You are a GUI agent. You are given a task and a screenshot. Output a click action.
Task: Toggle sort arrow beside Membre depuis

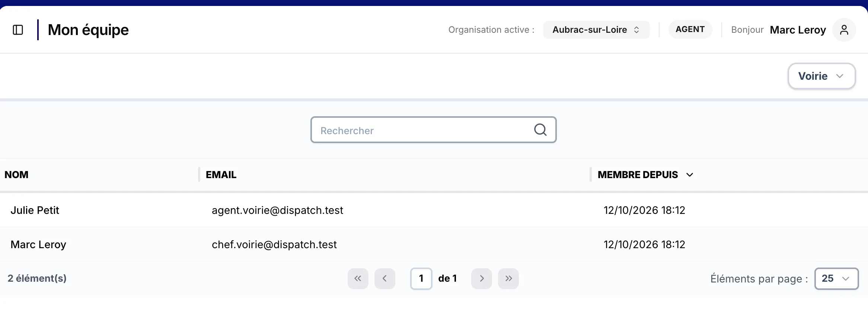click(690, 175)
